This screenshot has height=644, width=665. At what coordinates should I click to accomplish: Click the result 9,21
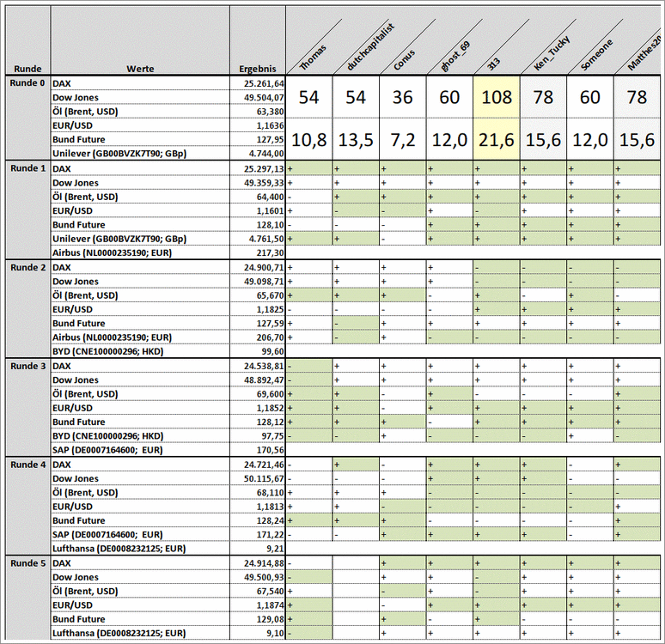pos(275,549)
